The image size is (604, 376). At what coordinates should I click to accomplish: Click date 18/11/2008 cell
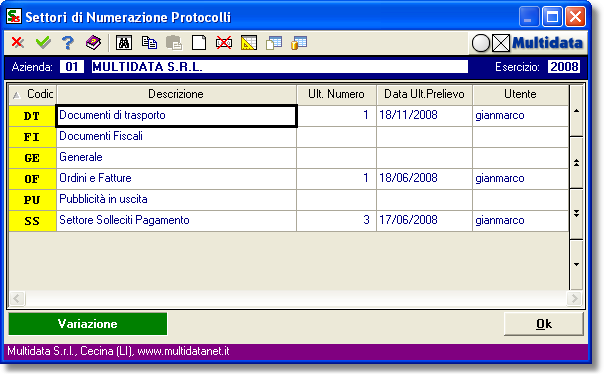coord(424,116)
